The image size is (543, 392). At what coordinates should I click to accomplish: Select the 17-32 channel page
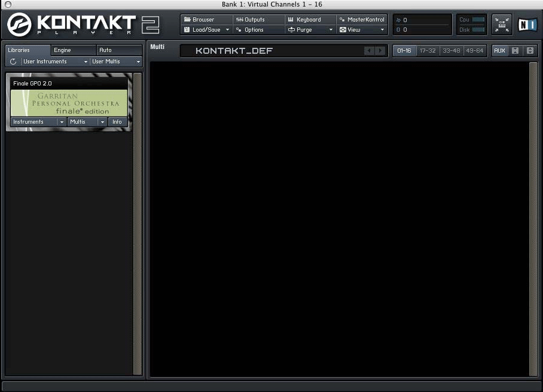tap(428, 51)
